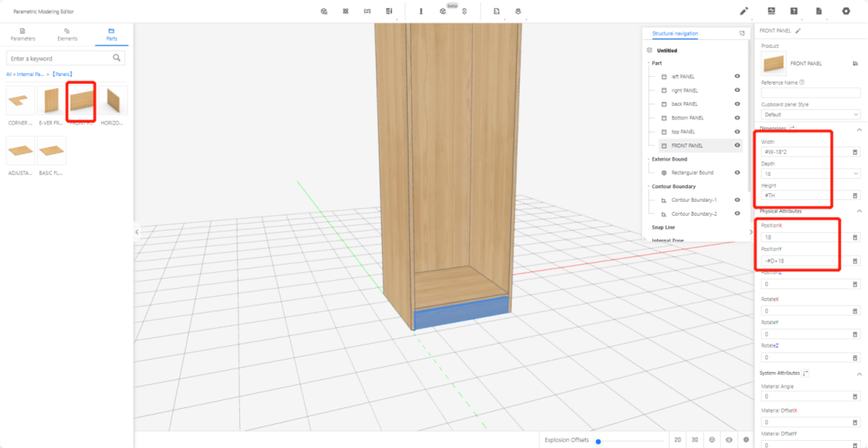Toggle visibility of Contour Boundary-1
868x448 pixels.
coord(737,200)
